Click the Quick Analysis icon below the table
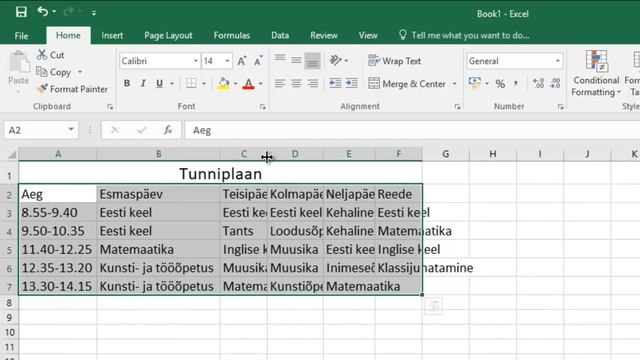Viewport: 640px width, 360px height. pos(433,306)
